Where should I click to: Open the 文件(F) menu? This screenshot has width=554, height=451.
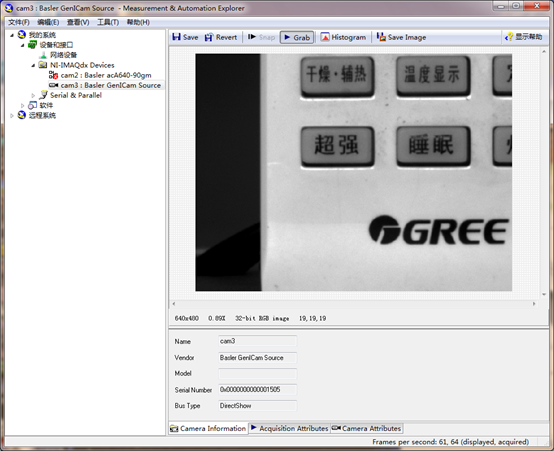point(19,22)
